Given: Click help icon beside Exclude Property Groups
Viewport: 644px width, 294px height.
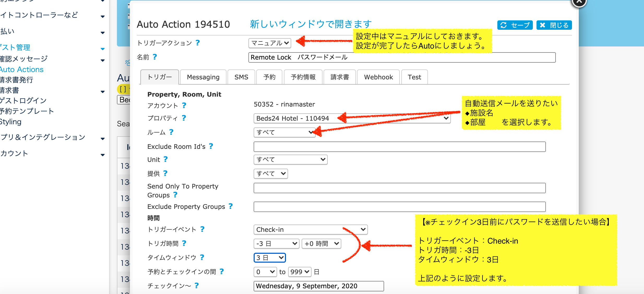Looking at the screenshot, I should (x=231, y=206).
